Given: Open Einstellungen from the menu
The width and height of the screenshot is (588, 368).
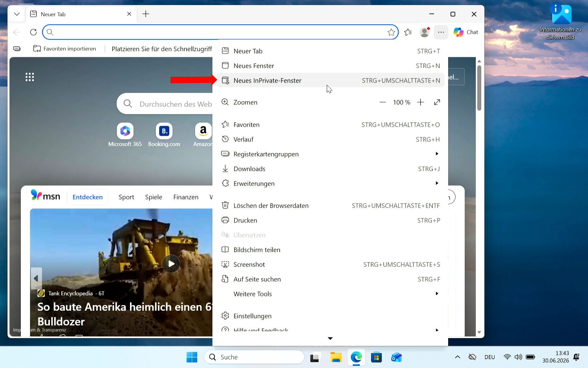Looking at the screenshot, I should coord(330,316).
